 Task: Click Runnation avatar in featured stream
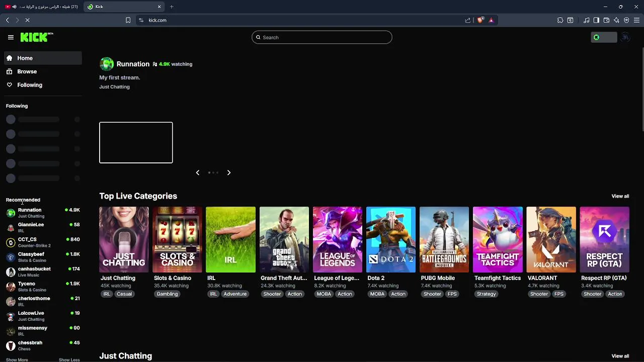(107, 64)
